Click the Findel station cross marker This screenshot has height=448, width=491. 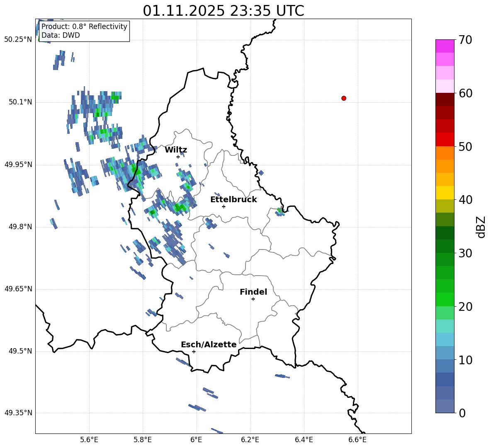253,299
